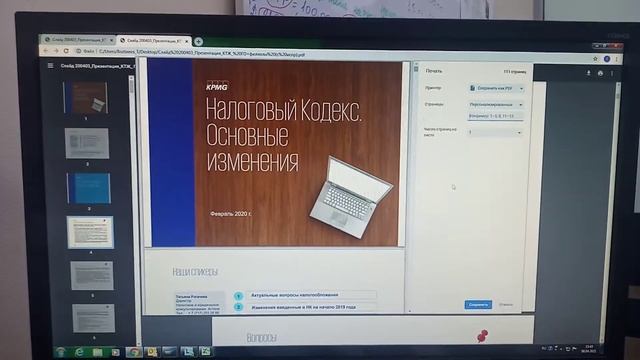Select page 6 thumbnail
This screenshot has width=640, height=360.
coord(93,318)
